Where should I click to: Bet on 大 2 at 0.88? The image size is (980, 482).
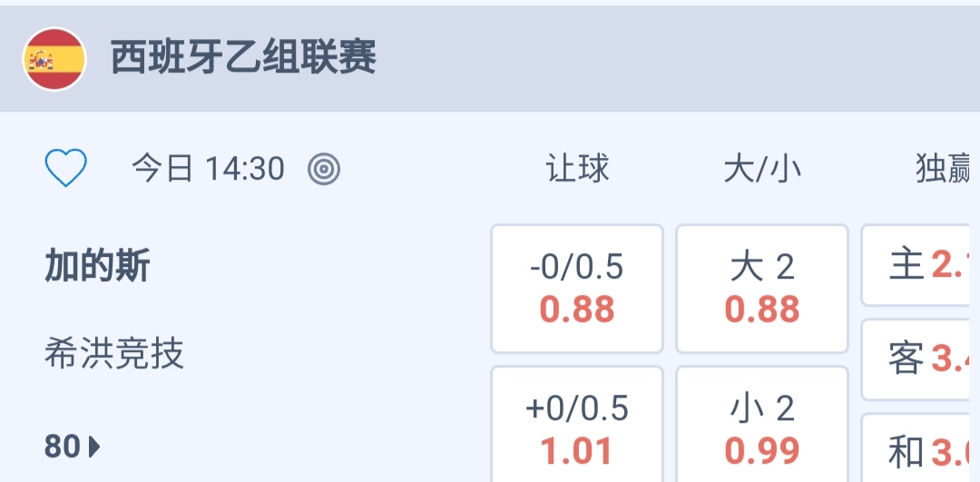(762, 289)
